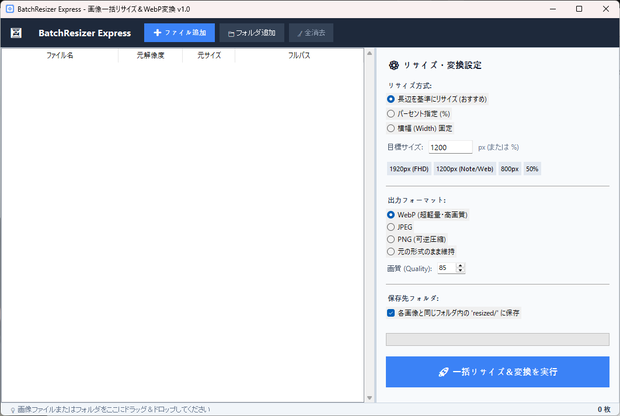Click the 'px (または %)' unit label
The width and height of the screenshot is (620, 416).
tap(498, 147)
